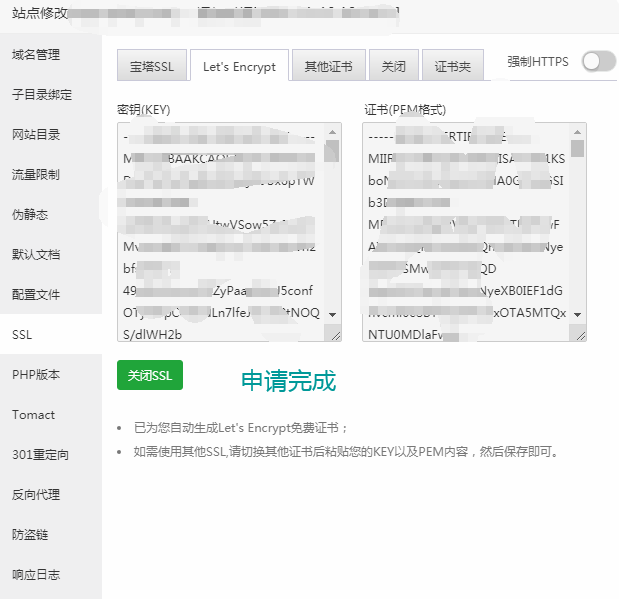Click the 证书(PEM格式) label
The height and width of the screenshot is (599, 619).
pyautogui.click(x=405, y=109)
